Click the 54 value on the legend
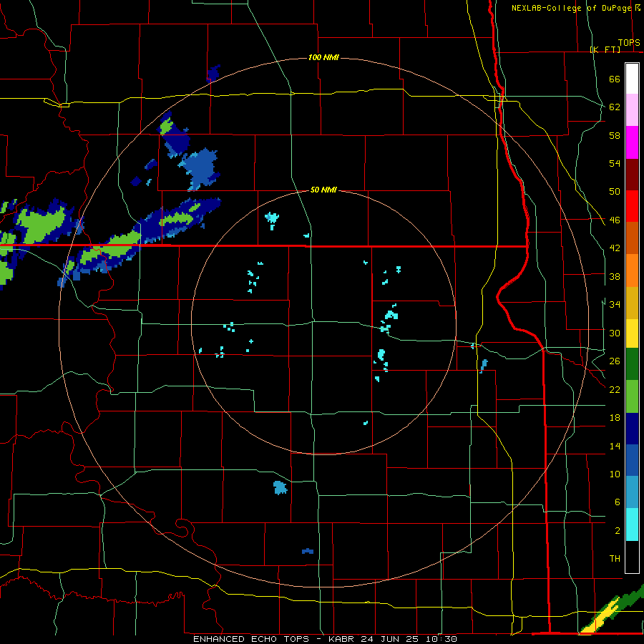This screenshot has width=644, height=644. click(x=615, y=163)
